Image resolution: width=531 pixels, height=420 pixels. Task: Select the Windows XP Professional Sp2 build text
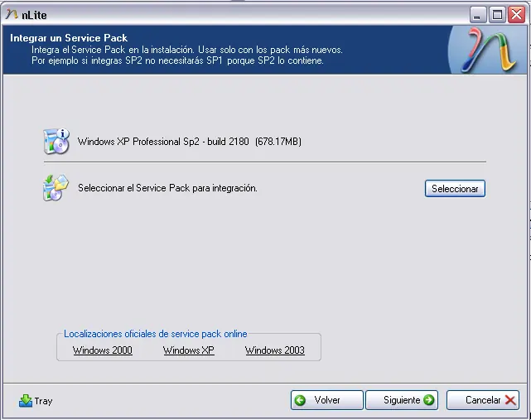click(x=190, y=141)
